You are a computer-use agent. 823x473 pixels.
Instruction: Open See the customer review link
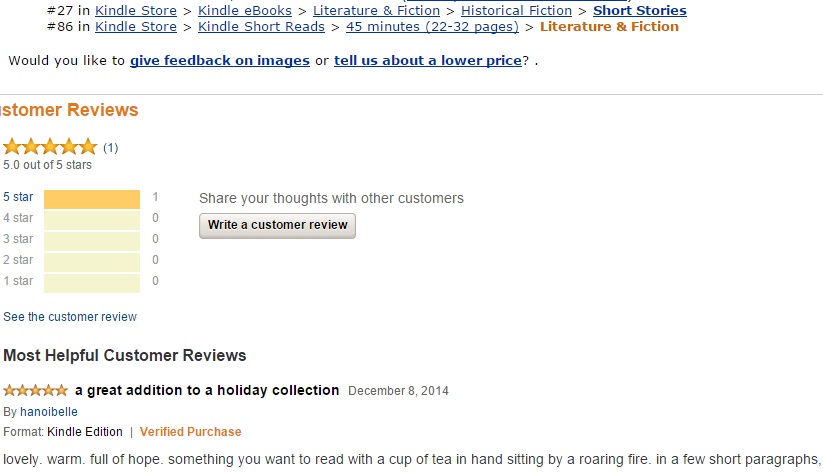[x=70, y=317]
